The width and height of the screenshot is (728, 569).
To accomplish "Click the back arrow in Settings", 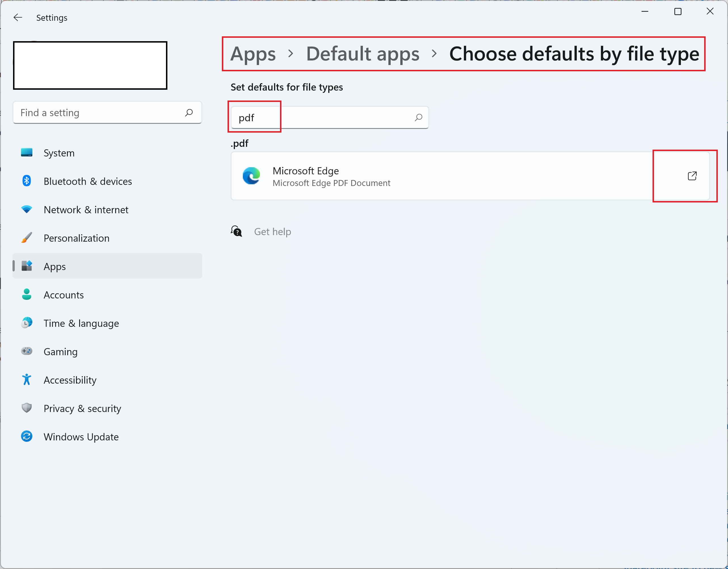I will pyautogui.click(x=18, y=17).
